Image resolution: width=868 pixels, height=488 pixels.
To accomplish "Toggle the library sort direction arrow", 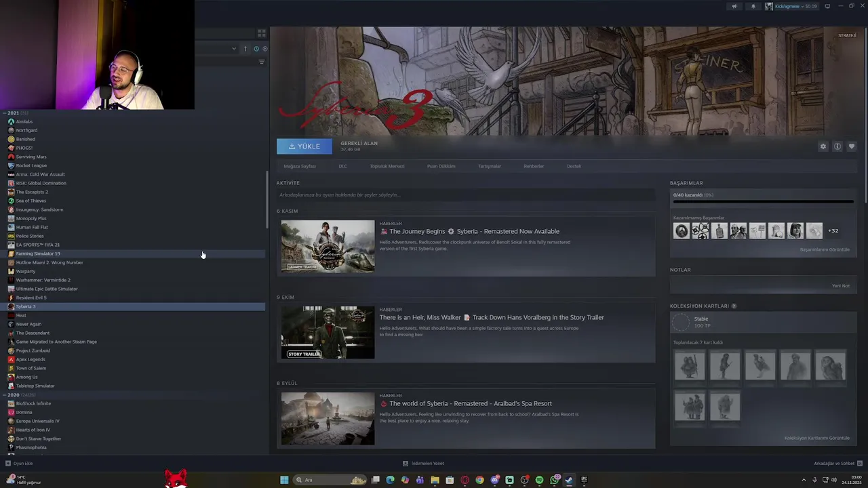I will [x=245, y=49].
